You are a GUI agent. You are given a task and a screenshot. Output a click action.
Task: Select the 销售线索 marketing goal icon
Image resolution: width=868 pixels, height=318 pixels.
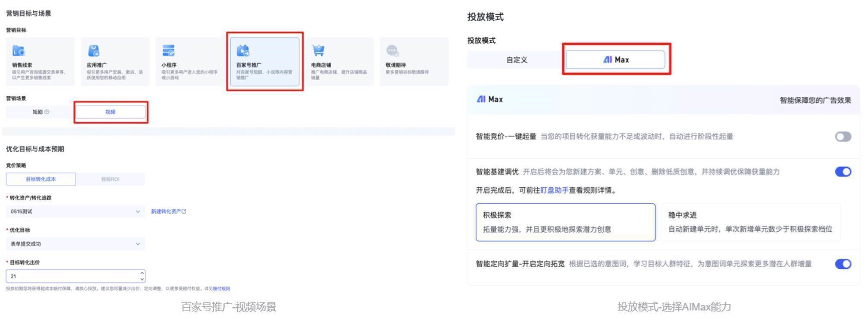click(x=19, y=51)
